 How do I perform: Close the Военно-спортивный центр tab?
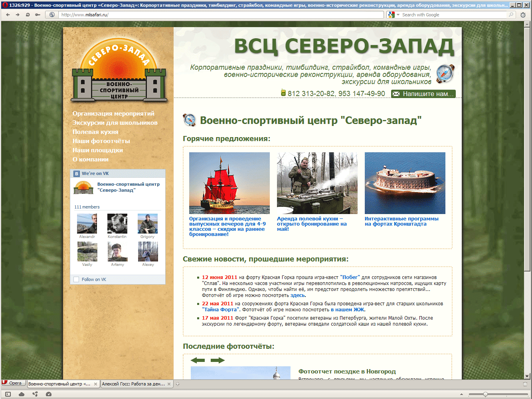coord(95,384)
